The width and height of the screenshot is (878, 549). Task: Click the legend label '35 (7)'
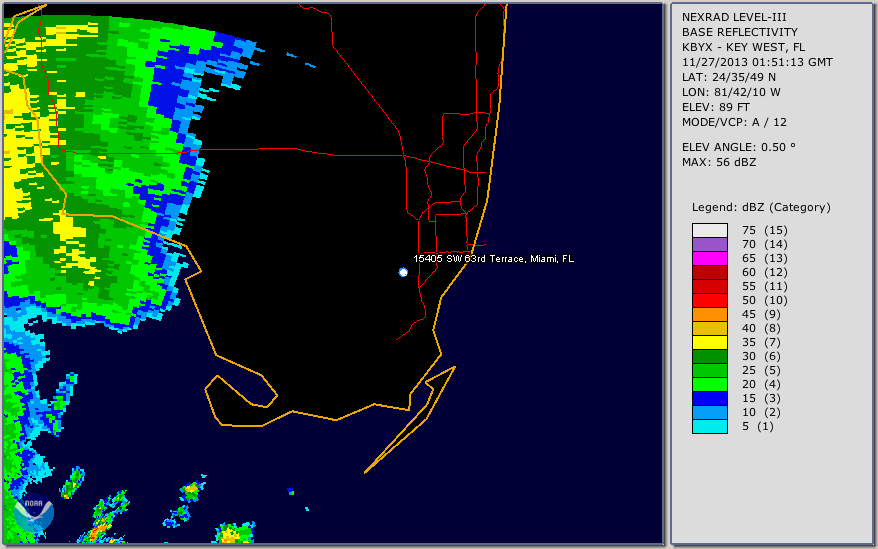(x=761, y=342)
